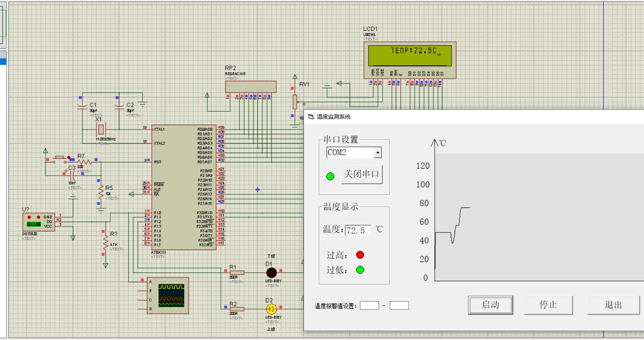Click the power arrow at the EA pin

(x=131, y=194)
